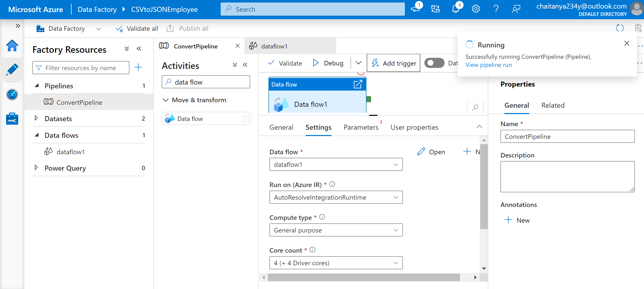Click the Filter resources by name field
Image resolution: width=644 pixels, height=289 pixels.
[81, 68]
